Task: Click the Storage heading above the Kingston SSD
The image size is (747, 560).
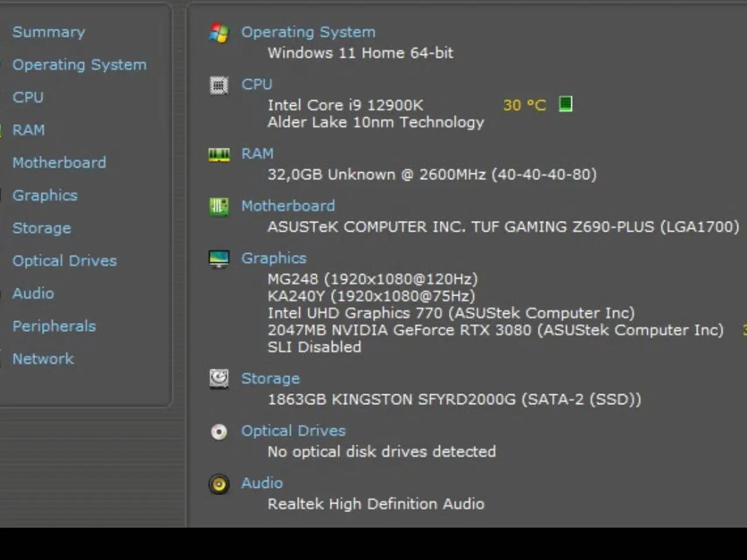Action: click(270, 379)
